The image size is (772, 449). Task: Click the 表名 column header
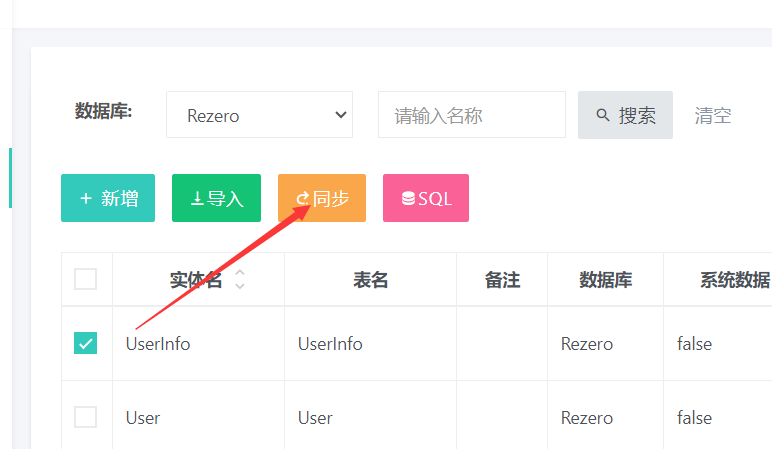pyautogui.click(x=370, y=280)
